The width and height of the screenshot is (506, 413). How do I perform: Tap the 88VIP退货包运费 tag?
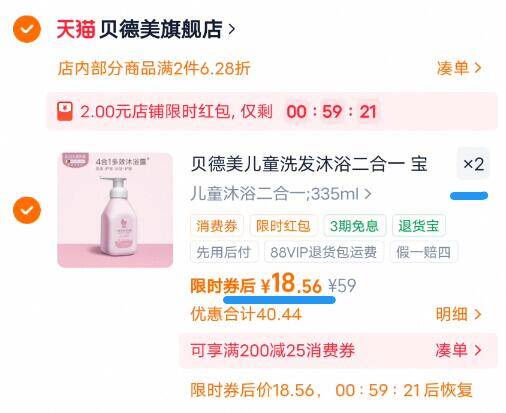tap(324, 252)
